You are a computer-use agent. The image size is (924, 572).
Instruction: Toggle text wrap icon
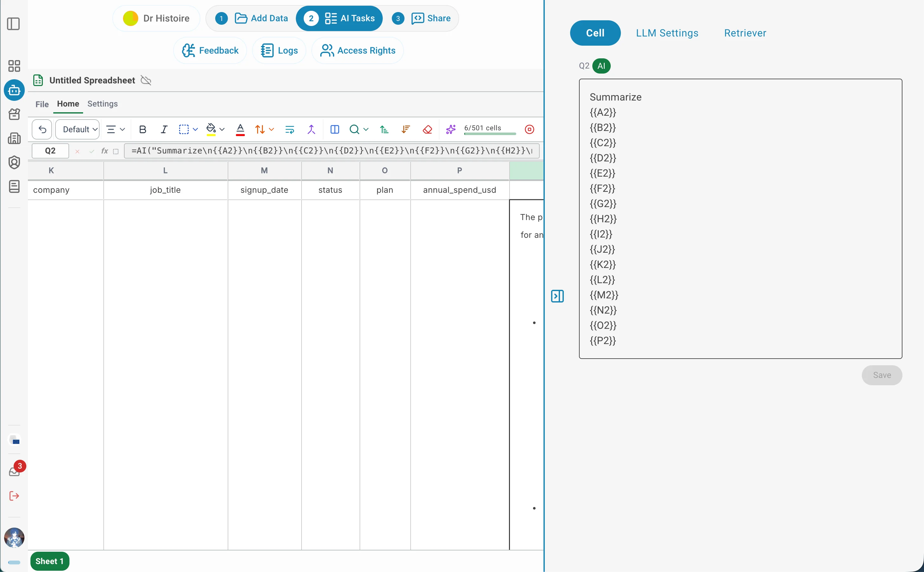290,129
